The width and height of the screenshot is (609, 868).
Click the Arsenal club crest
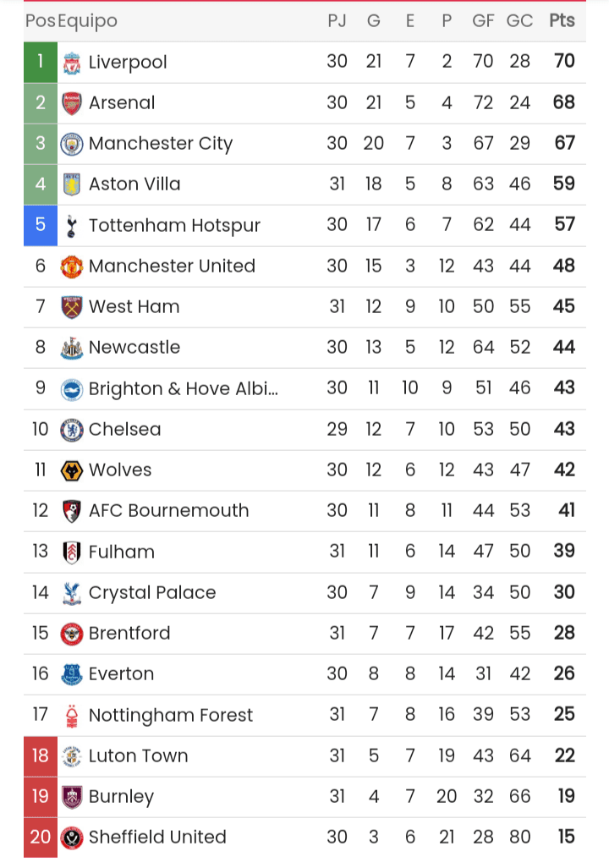[x=71, y=103]
